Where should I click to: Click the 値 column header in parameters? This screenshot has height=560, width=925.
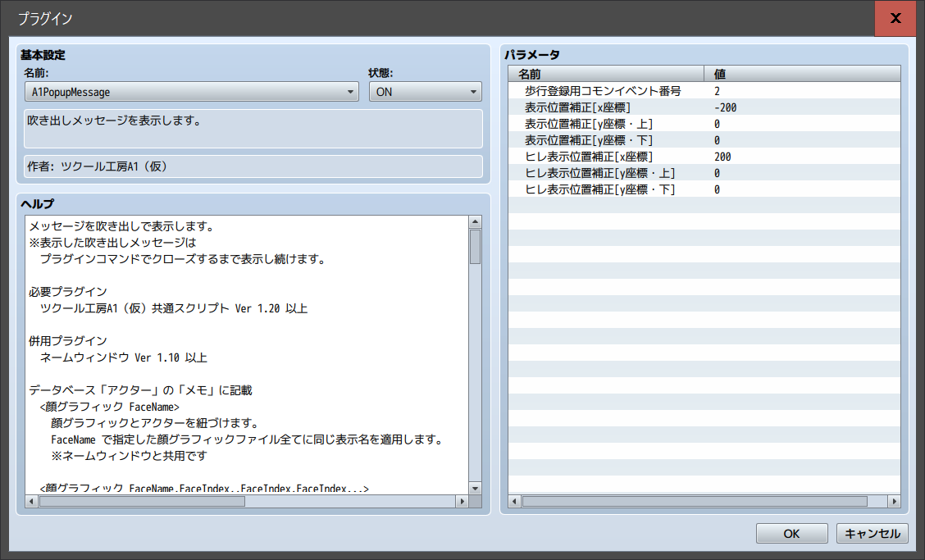click(802, 74)
